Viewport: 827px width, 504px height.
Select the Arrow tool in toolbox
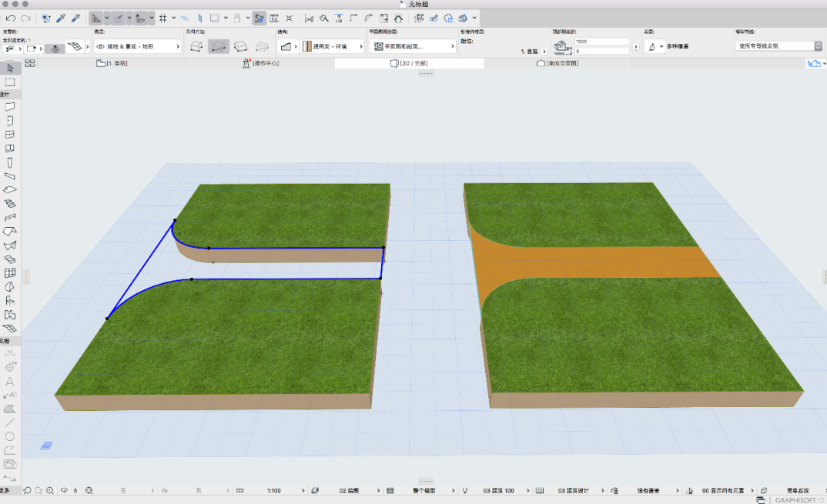point(10,68)
